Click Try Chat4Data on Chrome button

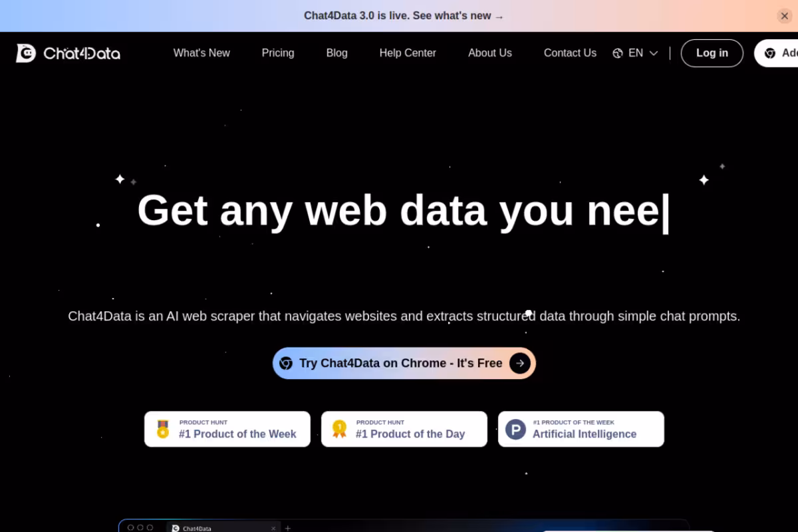[404, 363]
